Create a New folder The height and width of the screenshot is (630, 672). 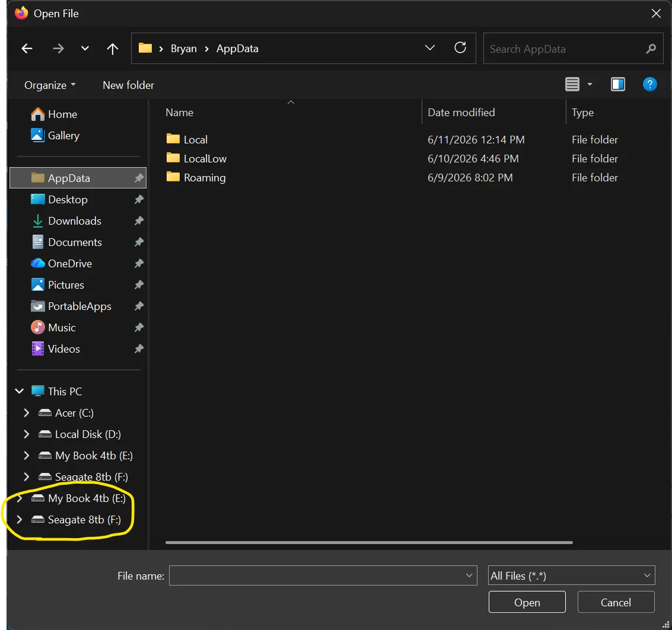coord(128,85)
